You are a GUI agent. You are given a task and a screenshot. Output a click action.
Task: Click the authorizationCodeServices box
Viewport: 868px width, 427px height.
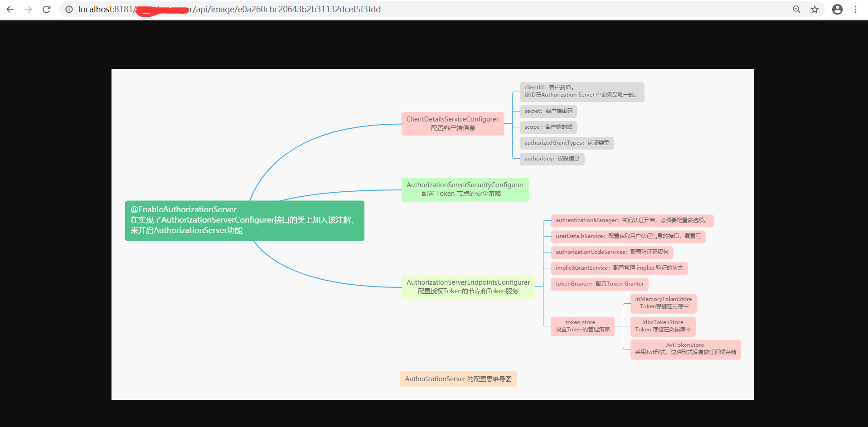612,252
